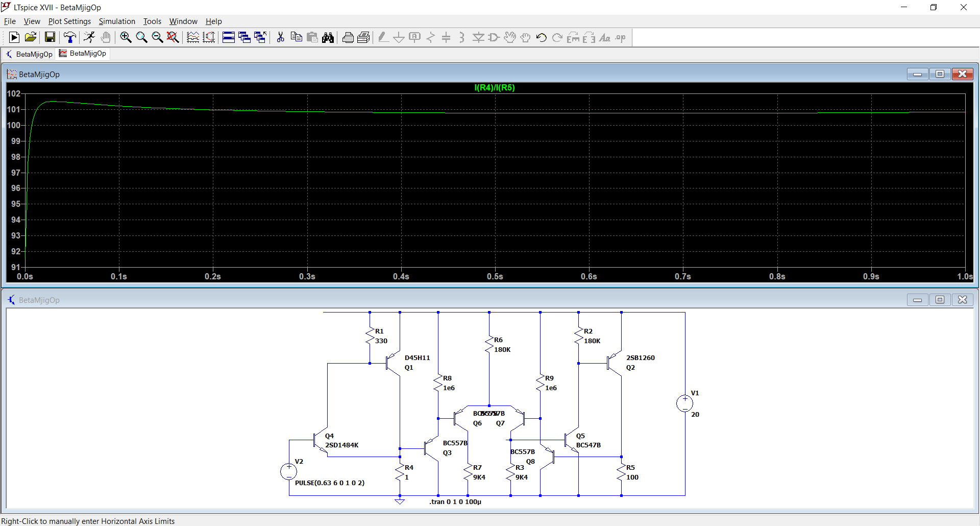Click the Mirror toolbar icon
Screen dimensions: 980x526
tap(589, 37)
